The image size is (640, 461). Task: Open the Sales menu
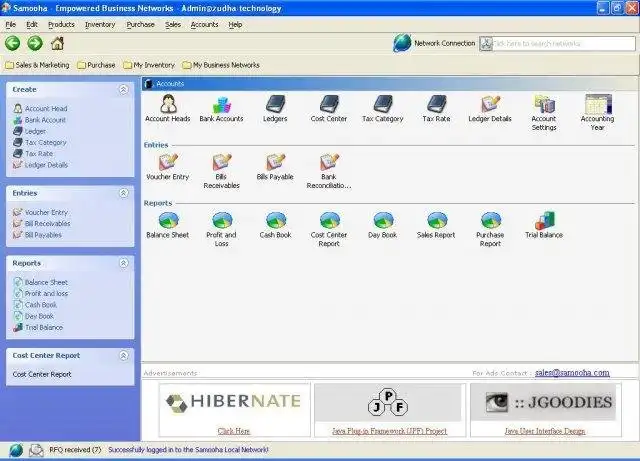pos(173,24)
